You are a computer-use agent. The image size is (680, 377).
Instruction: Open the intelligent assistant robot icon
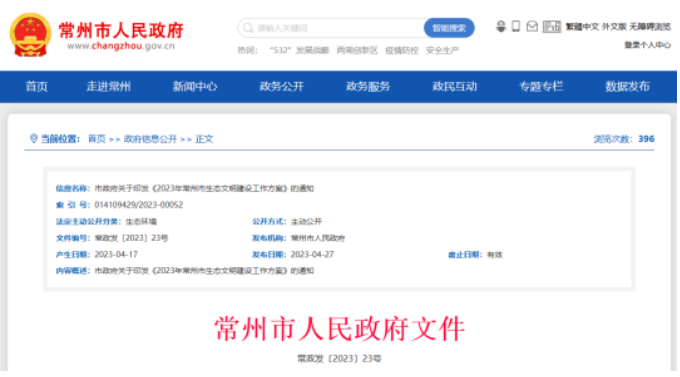[x=501, y=26]
